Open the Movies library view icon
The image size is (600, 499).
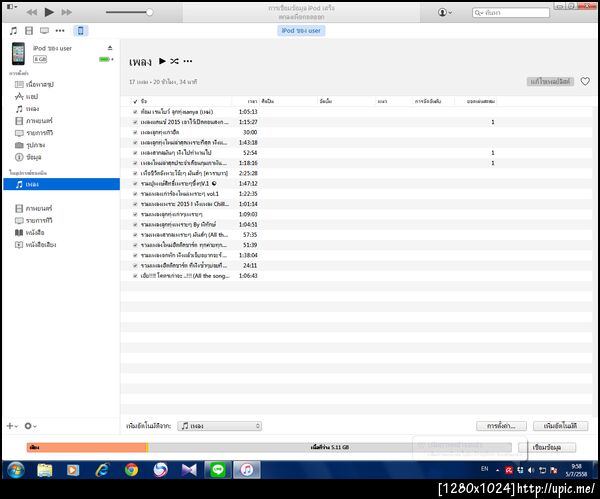click(x=29, y=31)
